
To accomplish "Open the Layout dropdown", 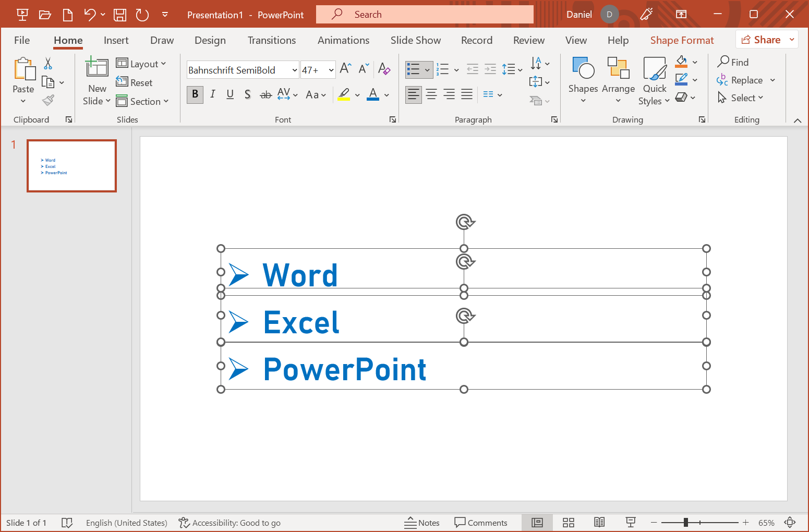I will pos(141,64).
